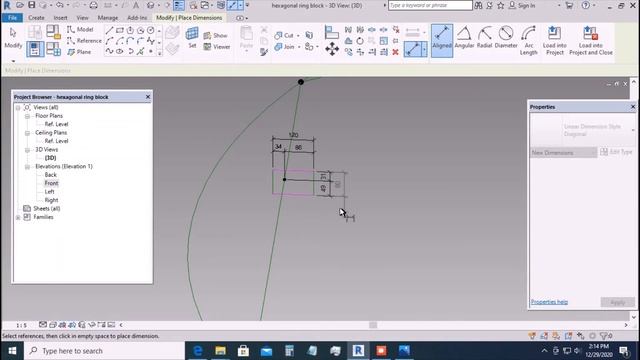The height and width of the screenshot is (360, 640).
Task: Click the Save icon in quick access toolbar
Action: [31, 5]
